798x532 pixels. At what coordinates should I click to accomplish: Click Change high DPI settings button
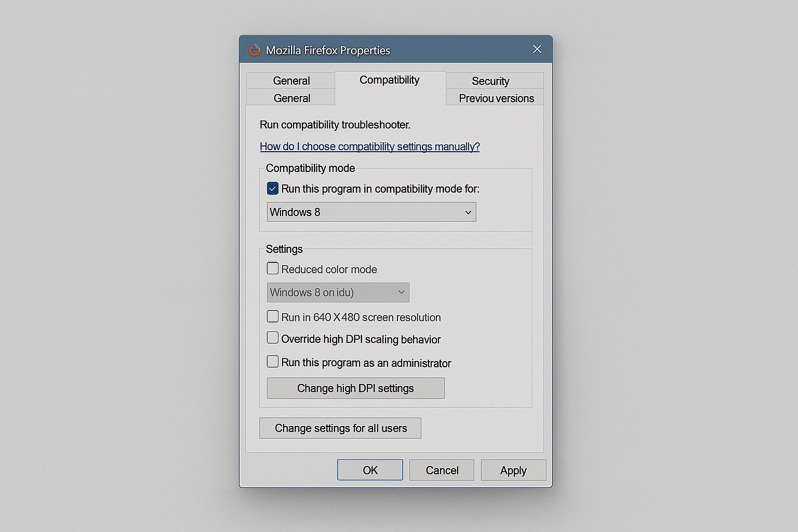point(356,388)
